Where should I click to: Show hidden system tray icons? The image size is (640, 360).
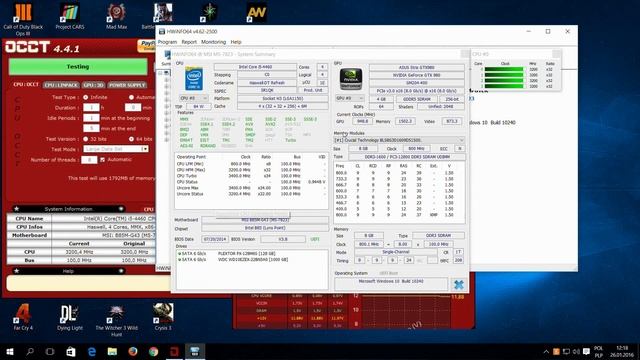point(546,351)
